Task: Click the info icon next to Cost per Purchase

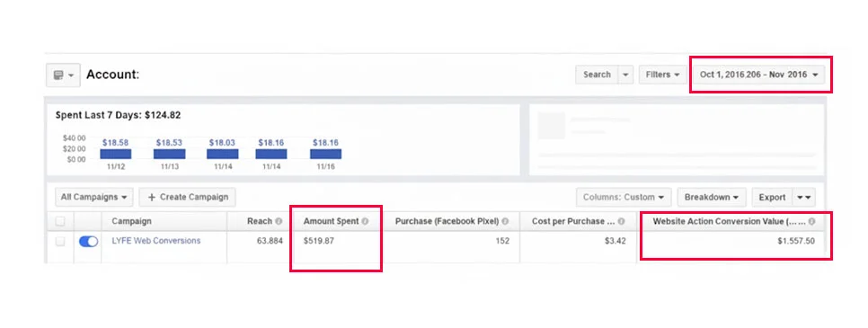Action: 621,221
